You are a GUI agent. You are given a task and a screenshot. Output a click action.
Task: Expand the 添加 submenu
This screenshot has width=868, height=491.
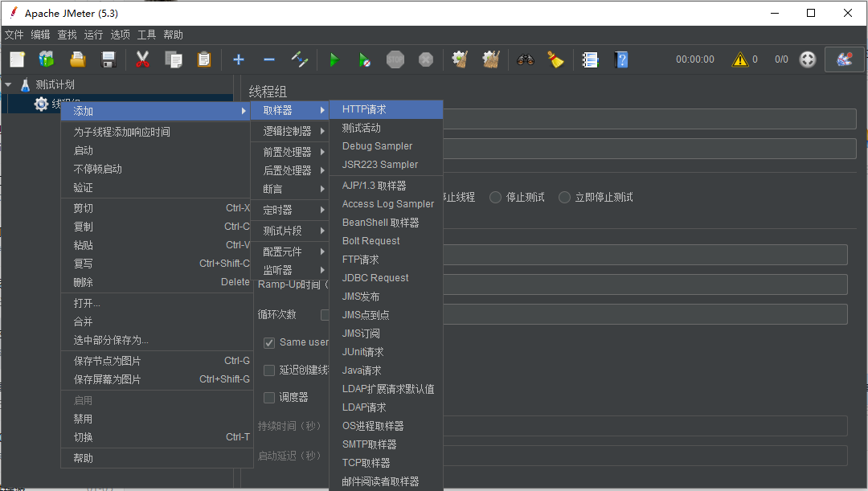pyautogui.click(x=156, y=111)
